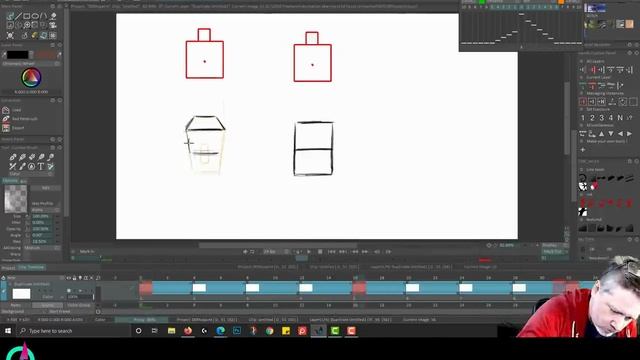Collapse the Line tests brush group
The width and height of the screenshot is (640, 360).
pyautogui.click(x=582, y=169)
